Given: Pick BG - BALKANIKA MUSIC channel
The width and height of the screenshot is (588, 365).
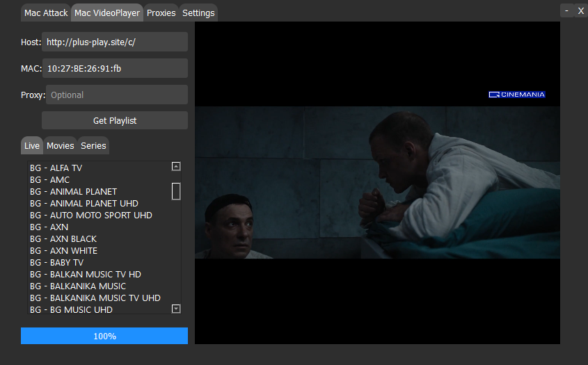Looking at the screenshot, I should pyautogui.click(x=100, y=286).
